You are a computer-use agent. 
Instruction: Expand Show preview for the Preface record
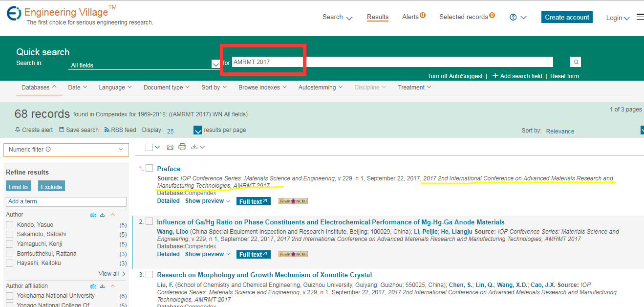(x=208, y=201)
